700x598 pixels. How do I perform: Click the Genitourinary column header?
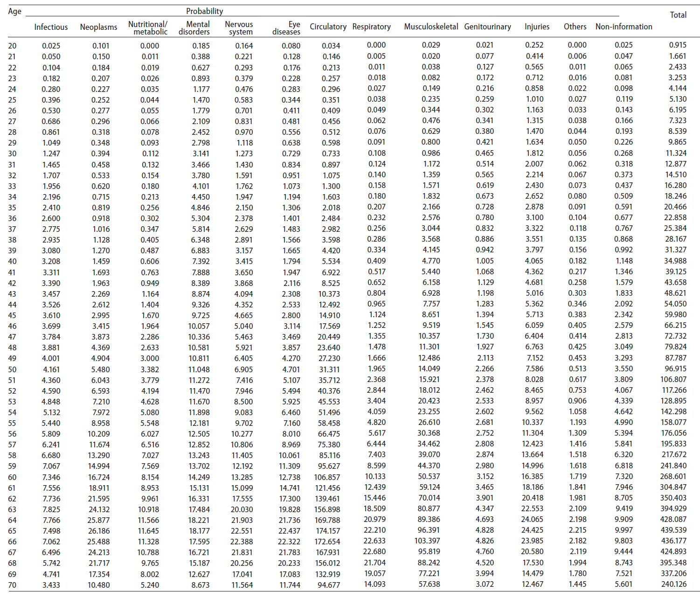click(487, 27)
